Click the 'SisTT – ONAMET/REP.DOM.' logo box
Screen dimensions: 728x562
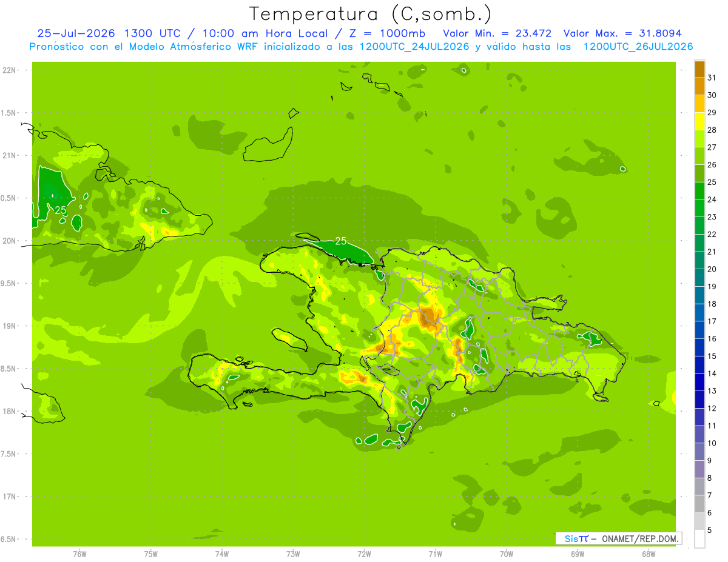618,538
